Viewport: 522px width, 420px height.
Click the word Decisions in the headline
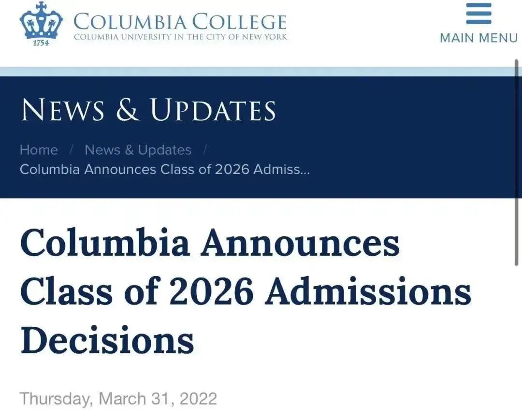click(107, 340)
